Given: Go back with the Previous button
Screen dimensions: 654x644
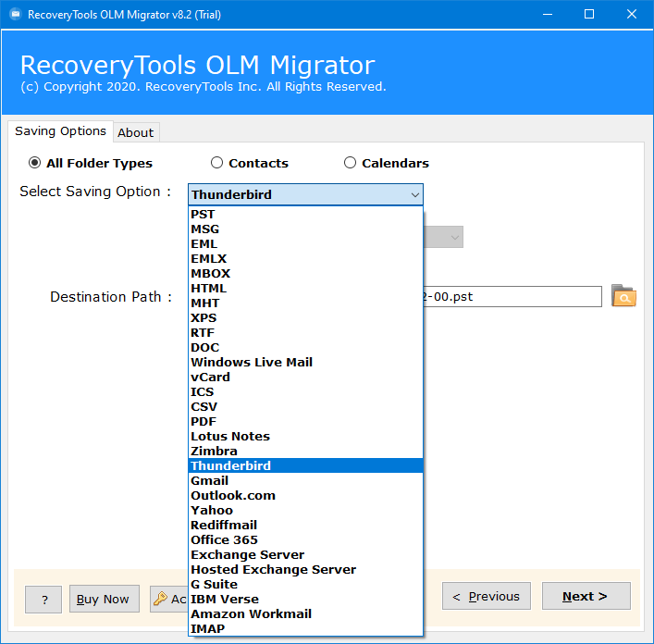Looking at the screenshot, I should tap(487, 596).
